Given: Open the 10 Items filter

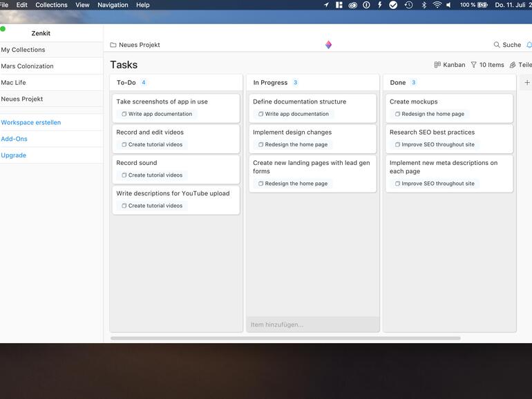Looking at the screenshot, I should (488, 64).
